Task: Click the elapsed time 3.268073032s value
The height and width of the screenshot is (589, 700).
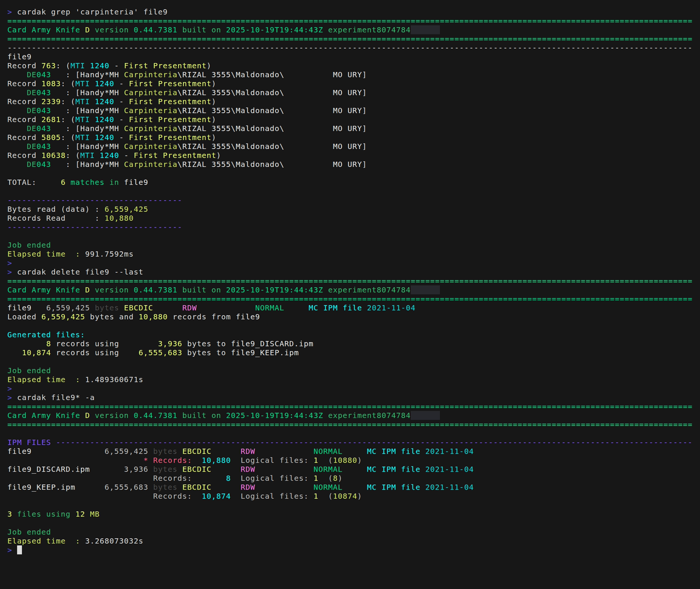Action: point(114,541)
